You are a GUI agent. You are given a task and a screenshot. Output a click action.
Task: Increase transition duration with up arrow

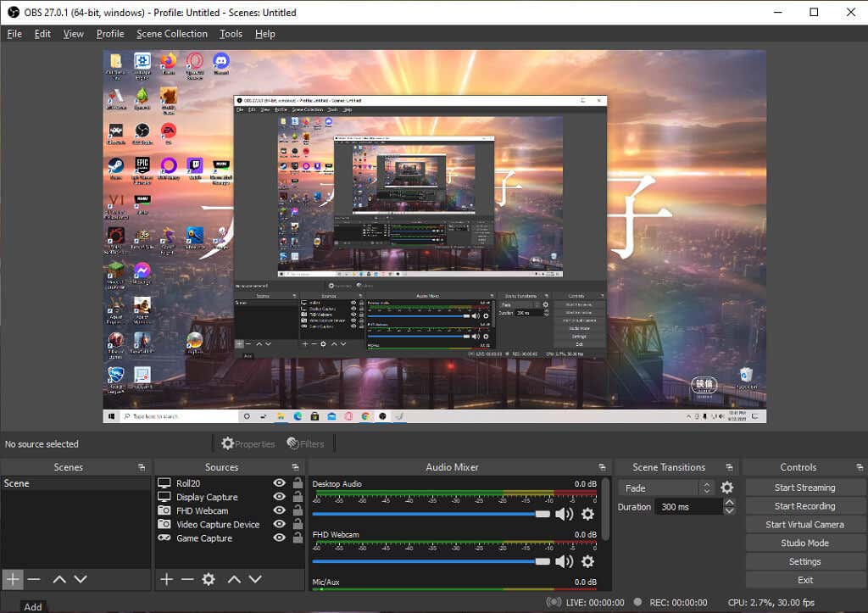point(729,503)
